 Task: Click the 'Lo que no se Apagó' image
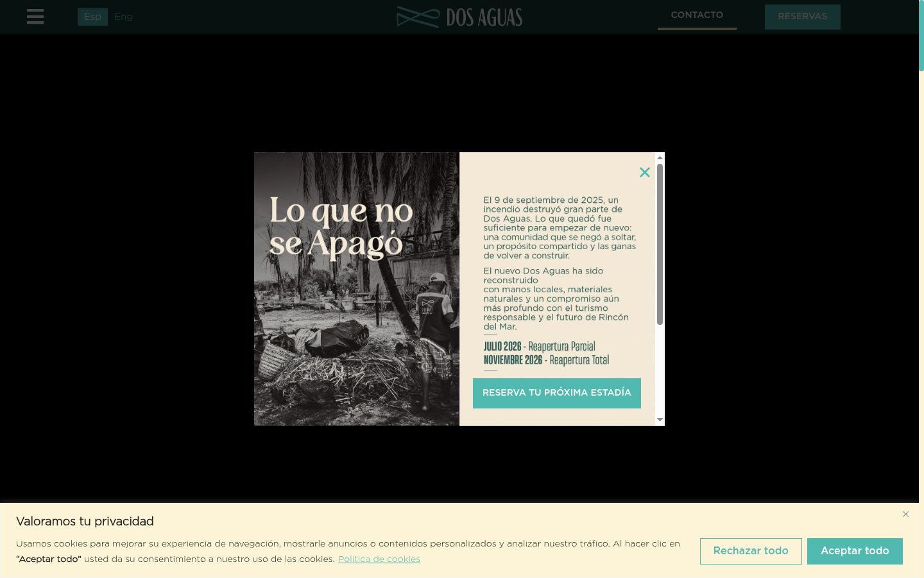[x=357, y=289]
